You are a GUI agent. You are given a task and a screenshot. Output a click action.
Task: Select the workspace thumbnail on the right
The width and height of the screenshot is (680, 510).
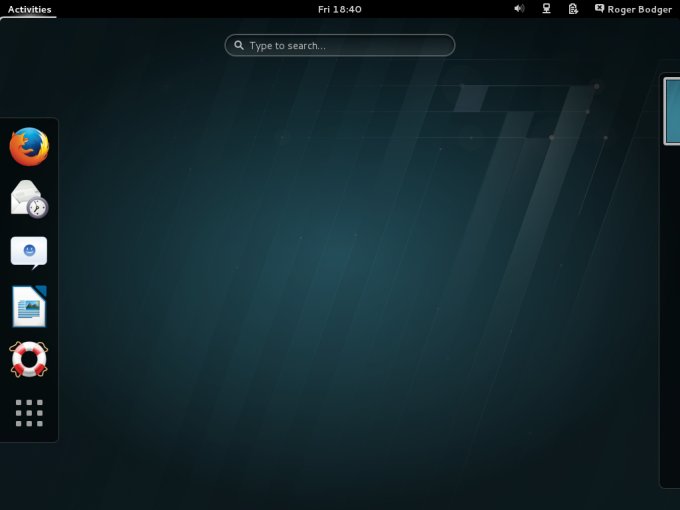point(672,111)
